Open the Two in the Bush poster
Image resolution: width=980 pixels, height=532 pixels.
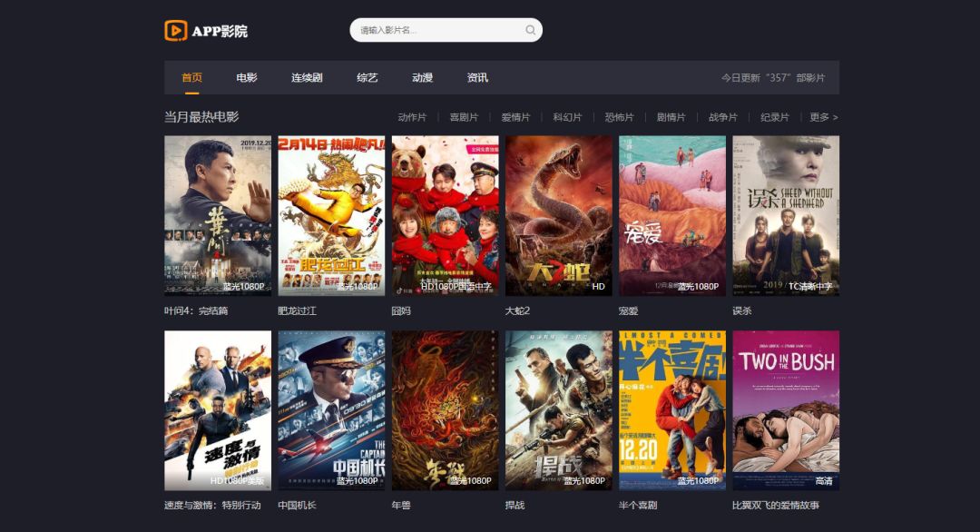pos(786,410)
